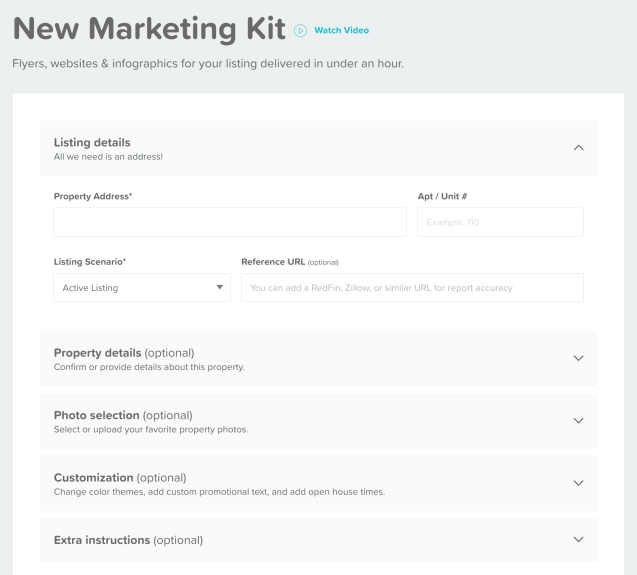637x575 pixels.
Task: Expand Property details chevron
Action: coord(578,358)
